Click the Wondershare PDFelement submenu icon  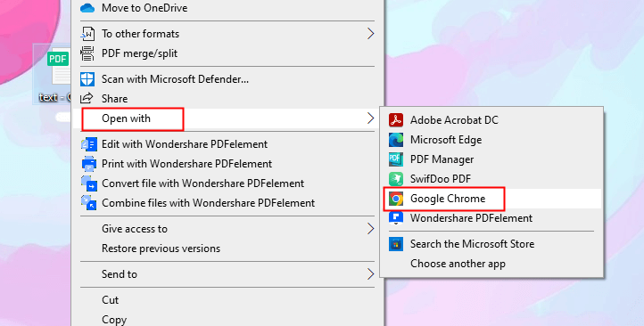[x=396, y=218]
